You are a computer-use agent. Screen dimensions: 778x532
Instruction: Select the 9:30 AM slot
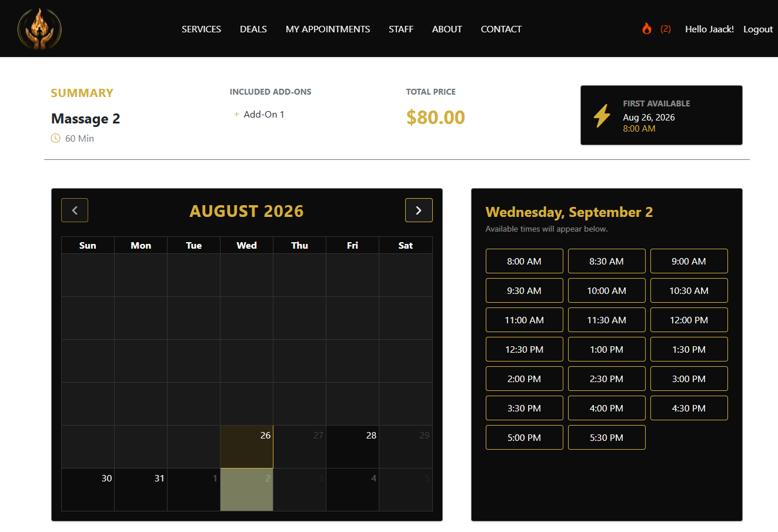pyautogui.click(x=525, y=290)
